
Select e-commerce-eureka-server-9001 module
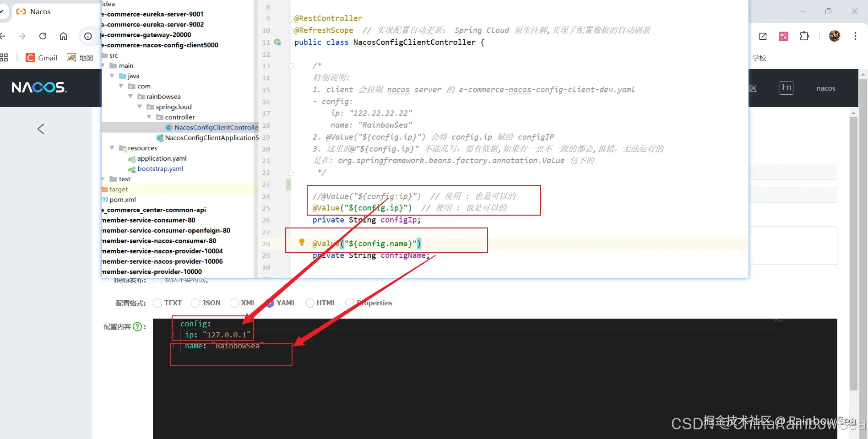[x=153, y=14]
